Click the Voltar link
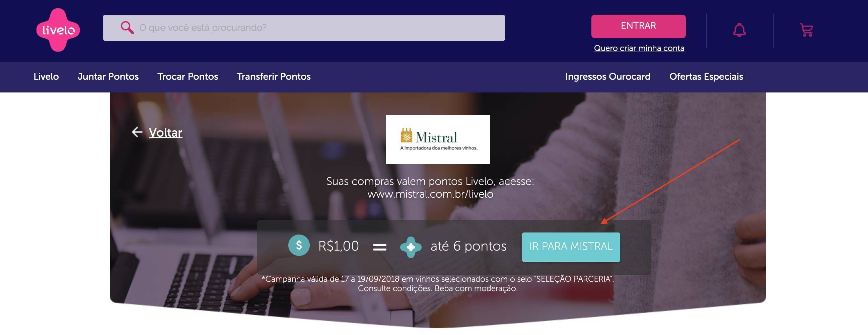The width and height of the screenshot is (868, 335). pyautogui.click(x=165, y=132)
